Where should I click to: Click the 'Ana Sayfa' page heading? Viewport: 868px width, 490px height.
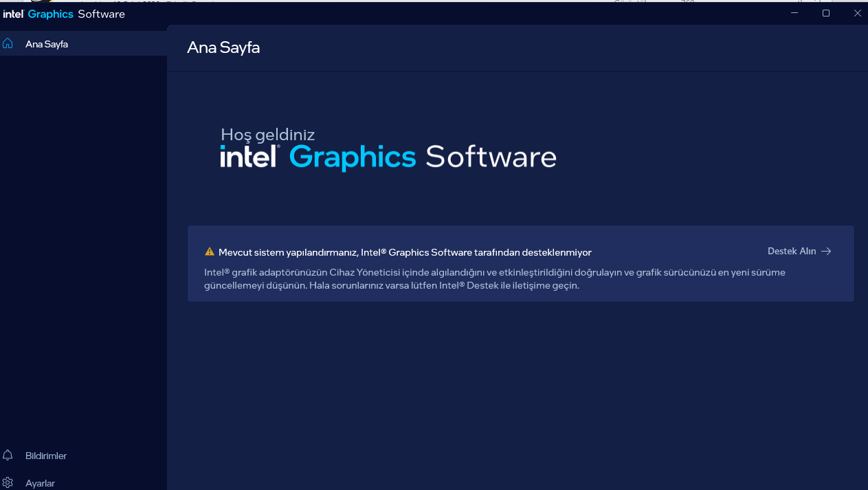click(x=223, y=47)
